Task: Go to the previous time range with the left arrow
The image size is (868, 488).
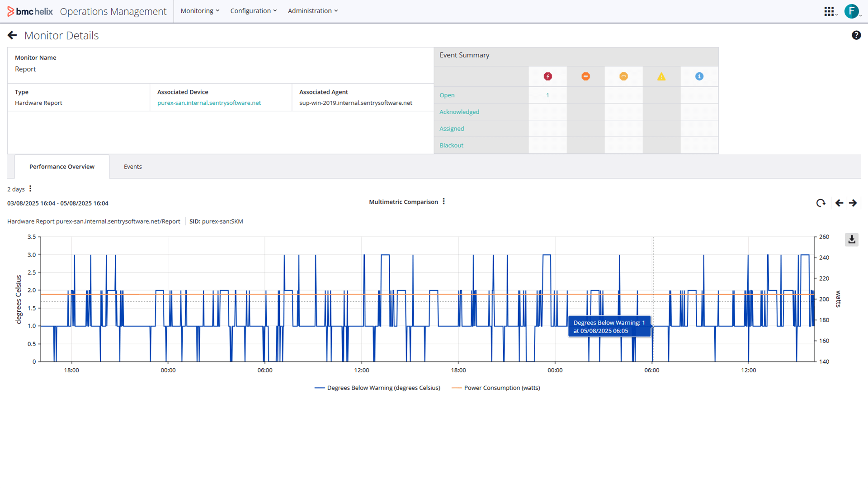Action: (839, 203)
